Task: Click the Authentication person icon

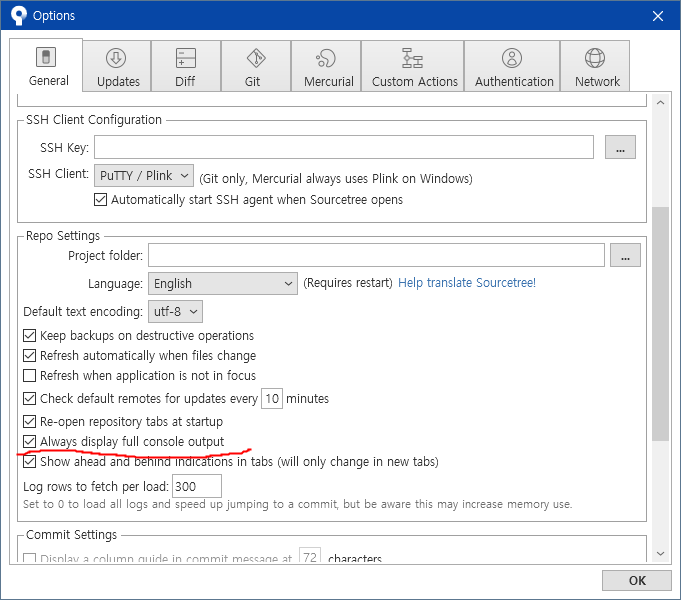Action: 512,58
